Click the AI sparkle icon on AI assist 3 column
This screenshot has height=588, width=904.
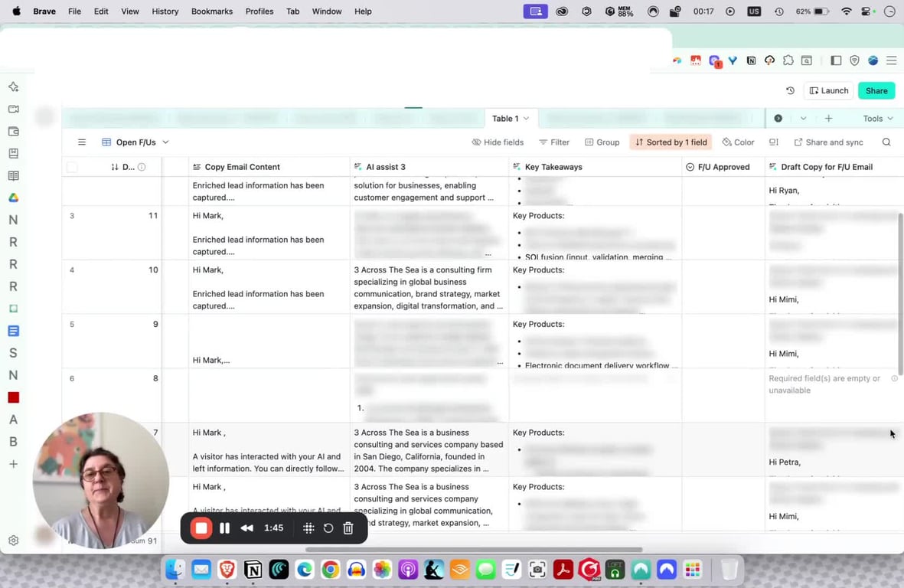[356, 167]
